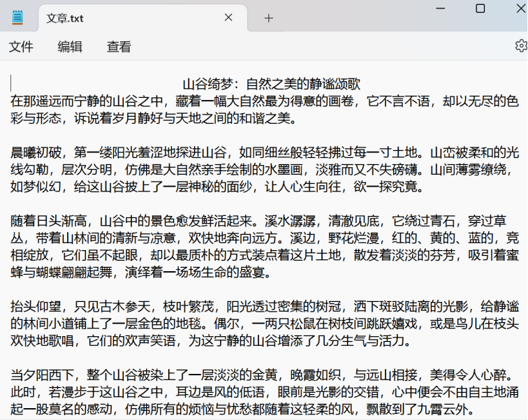Screen dimensions: 528x420
Task: Click the line starting 此时，若漫步于这山谷之中
Action: tap(264, 392)
